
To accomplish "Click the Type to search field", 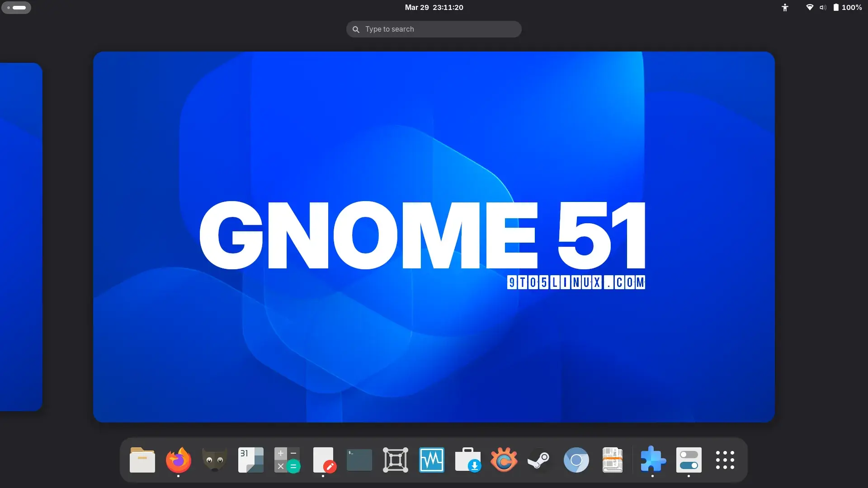I will tap(434, 29).
